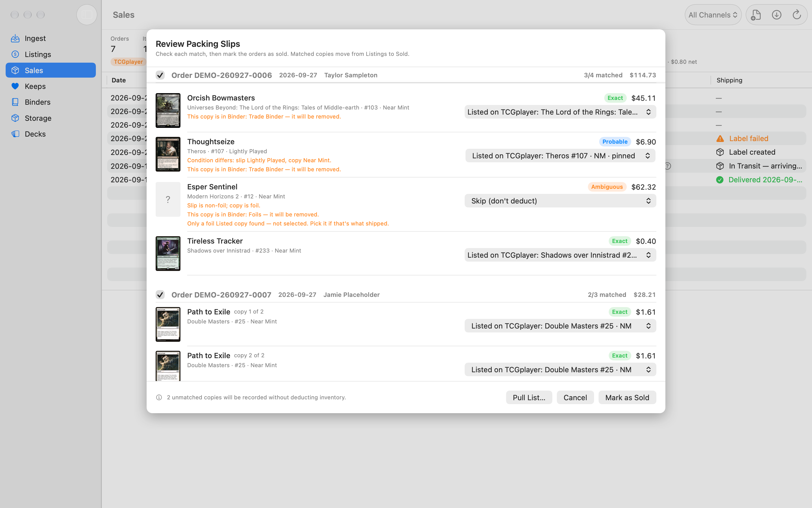Uncheck Order DEMO-260927-0007 checkbox
This screenshot has height=508, width=812.
click(160, 295)
